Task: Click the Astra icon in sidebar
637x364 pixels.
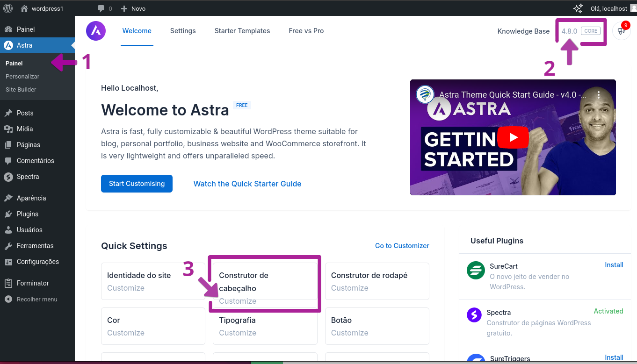Action: click(8, 45)
